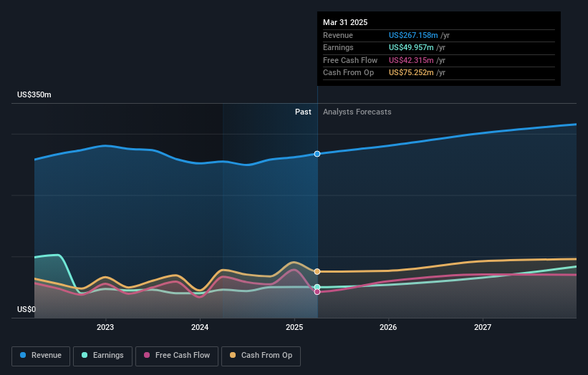Click the pink Free Cash Flow data point

(x=317, y=292)
